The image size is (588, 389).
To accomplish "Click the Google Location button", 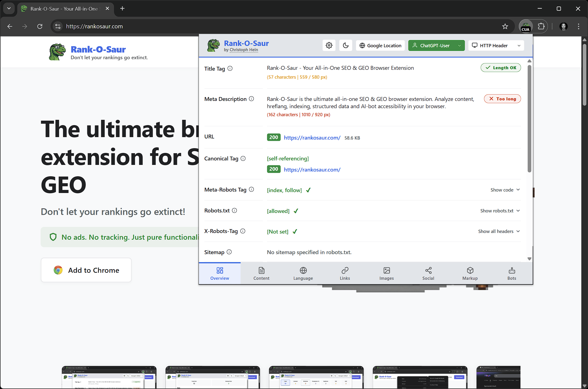I will coord(380,45).
